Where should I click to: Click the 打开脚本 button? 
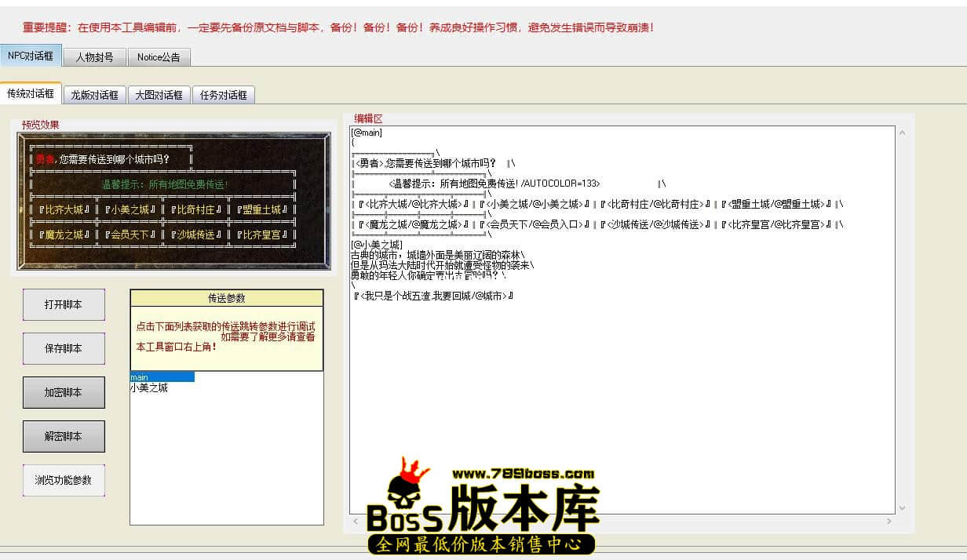pyautogui.click(x=64, y=304)
